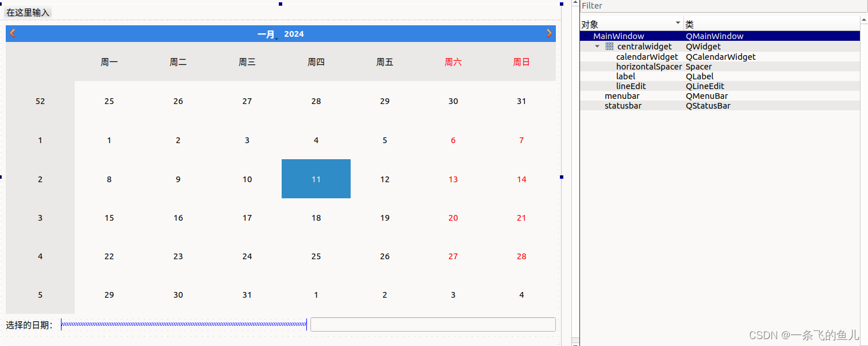Select horizontalSpacer in object tree
Viewport: 868px width, 346px height.
click(649, 67)
